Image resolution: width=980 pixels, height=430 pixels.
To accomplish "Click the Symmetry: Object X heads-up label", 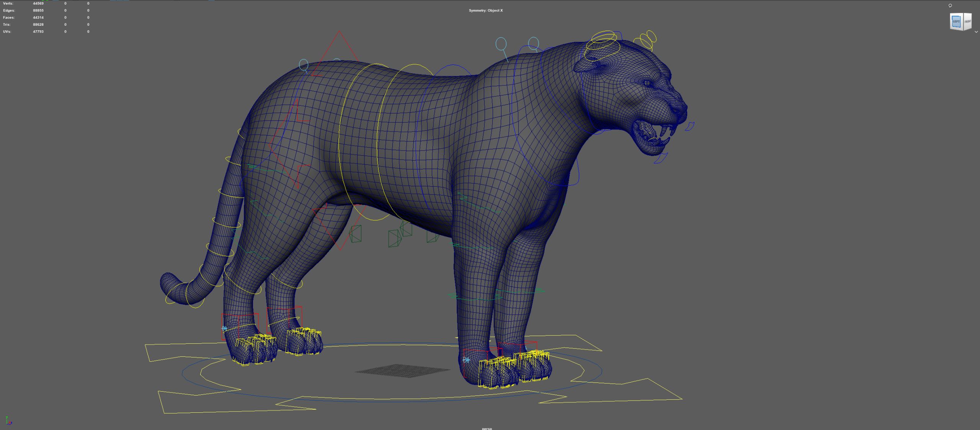I will [486, 10].
